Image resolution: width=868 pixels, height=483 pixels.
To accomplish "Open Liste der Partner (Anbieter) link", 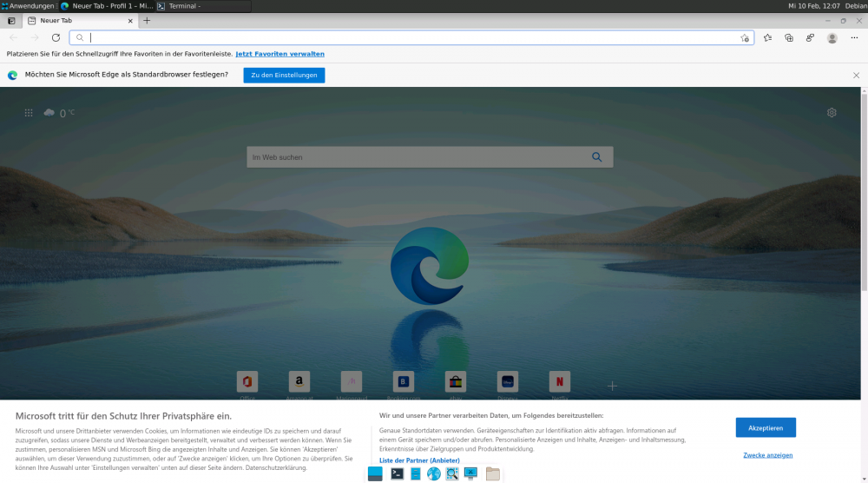I will coord(419,460).
